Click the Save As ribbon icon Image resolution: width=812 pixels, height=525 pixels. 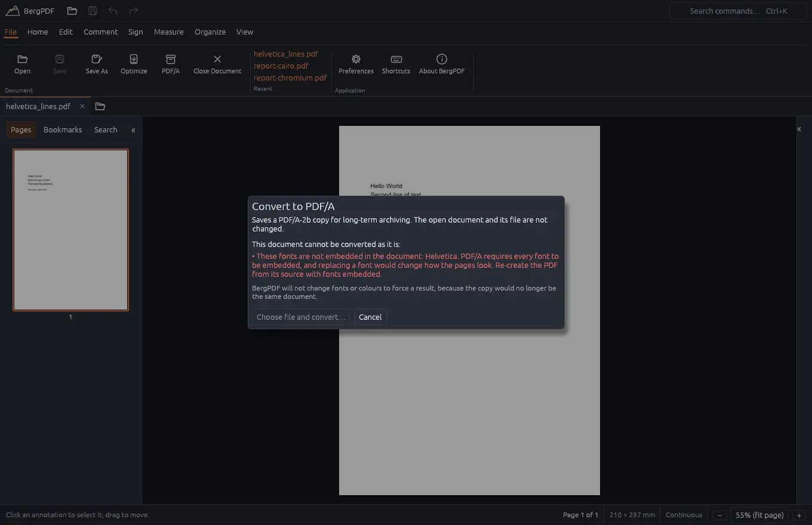tap(97, 59)
